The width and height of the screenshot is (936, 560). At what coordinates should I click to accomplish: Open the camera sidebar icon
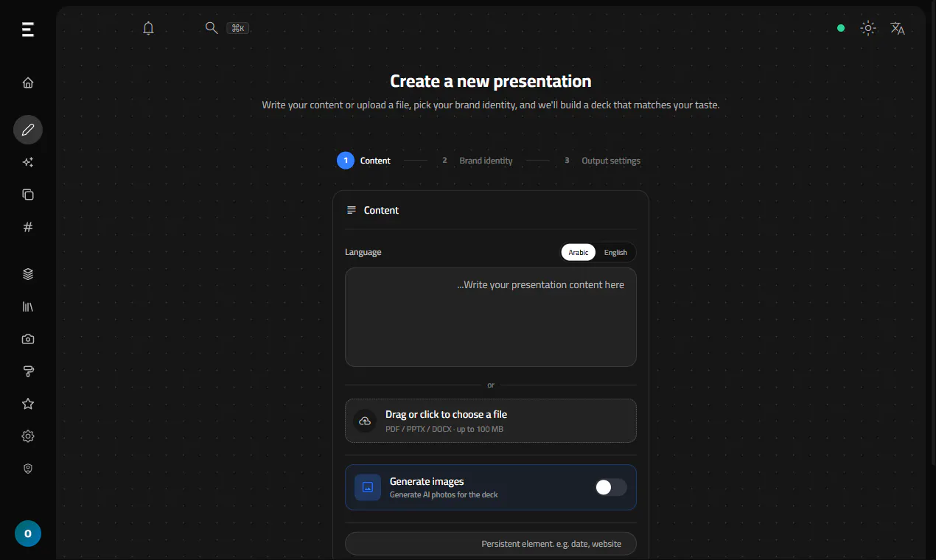[x=28, y=339]
